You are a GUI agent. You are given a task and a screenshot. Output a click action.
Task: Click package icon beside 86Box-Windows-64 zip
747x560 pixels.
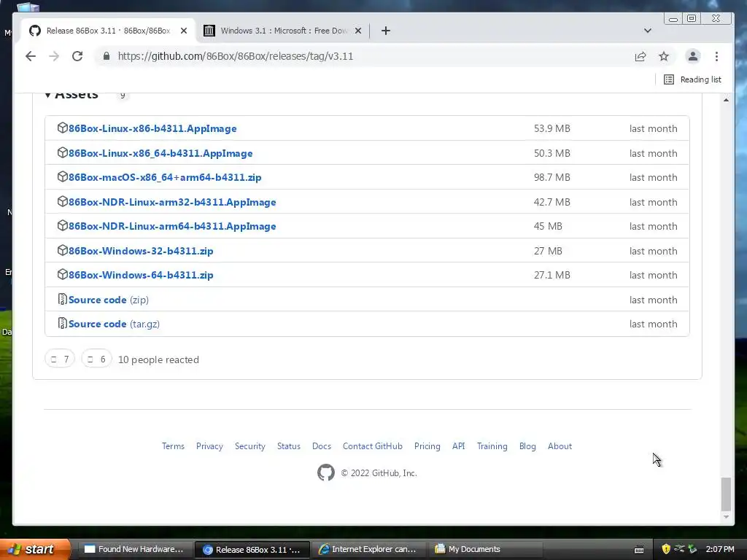[63, 275]
